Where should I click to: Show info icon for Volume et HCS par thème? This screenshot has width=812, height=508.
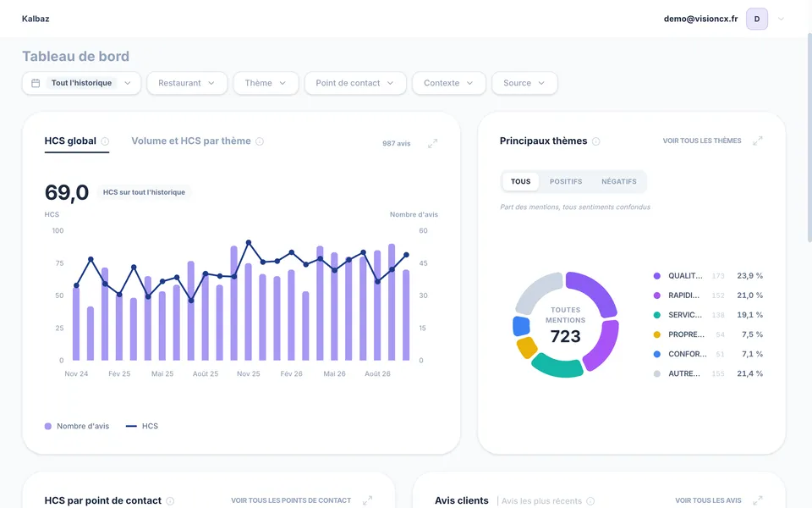point(260,141)
